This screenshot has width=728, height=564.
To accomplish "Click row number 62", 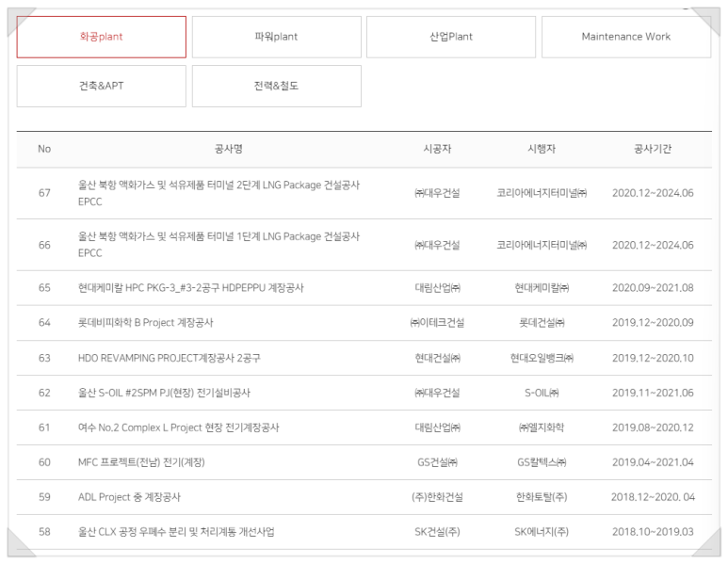I will [44, 393].
